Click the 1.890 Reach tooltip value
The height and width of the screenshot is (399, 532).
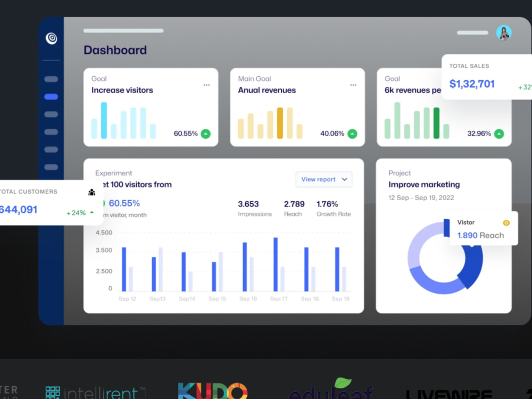point(480,235)
